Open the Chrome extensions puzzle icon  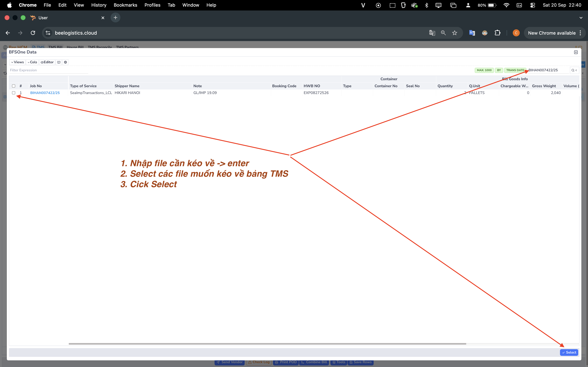[497, 33]
